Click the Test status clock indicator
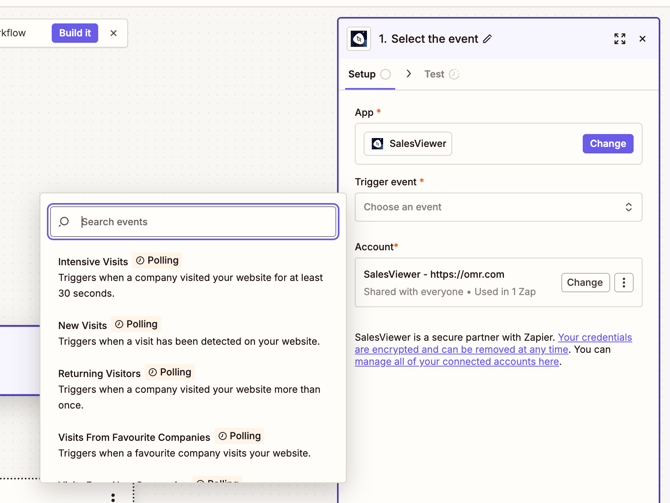The width and height of the screenshot is (670, 503). pos(454,74)
